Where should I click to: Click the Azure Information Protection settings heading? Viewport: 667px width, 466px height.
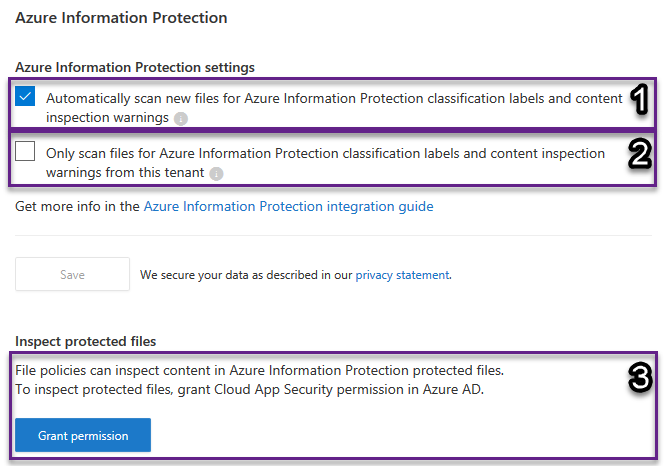coord(135,67)
